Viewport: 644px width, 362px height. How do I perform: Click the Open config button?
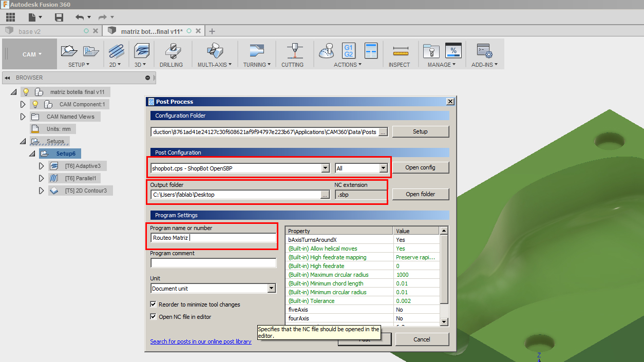[x=421, y=167]
